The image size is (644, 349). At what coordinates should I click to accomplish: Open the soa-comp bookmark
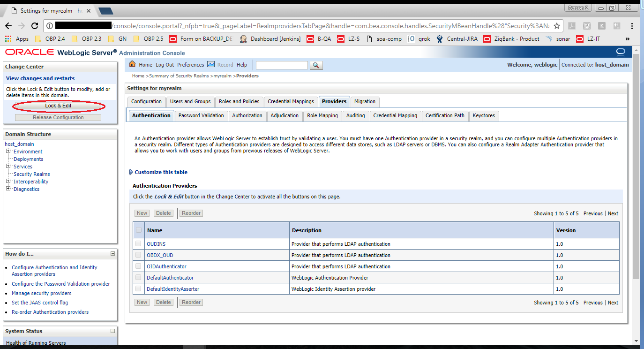pyautogui.click(x=384, y=39)
